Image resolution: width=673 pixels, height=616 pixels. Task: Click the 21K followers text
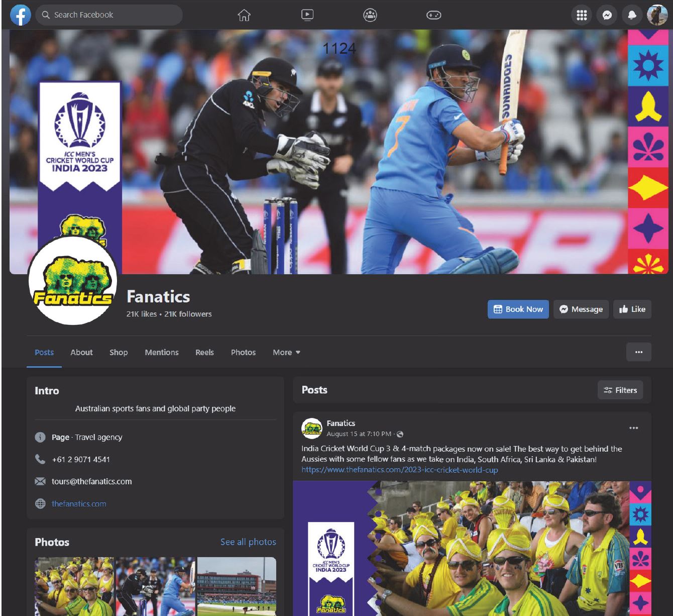(x=188, y=314)
